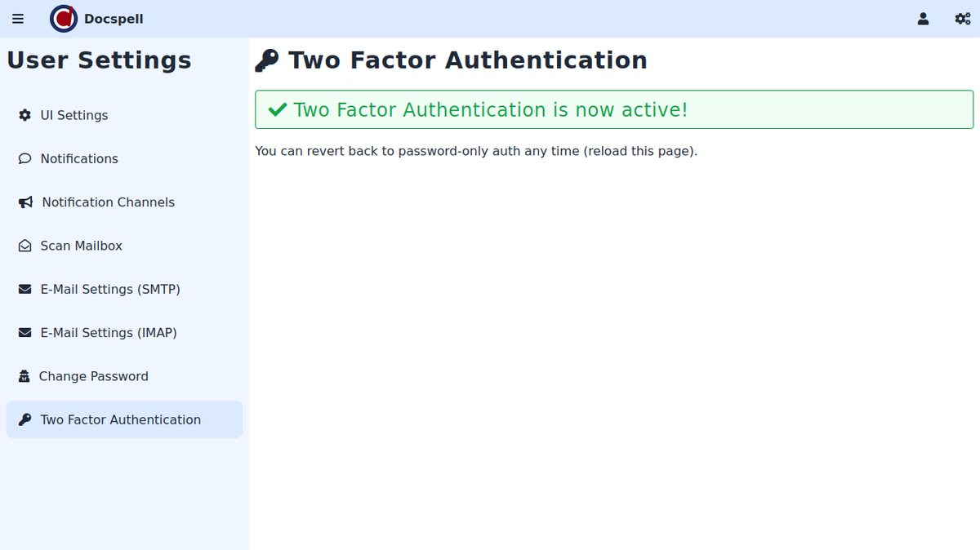Click the gear icon beside UI Settings
This screenshot has width=980, height=550.
[24, 115]
